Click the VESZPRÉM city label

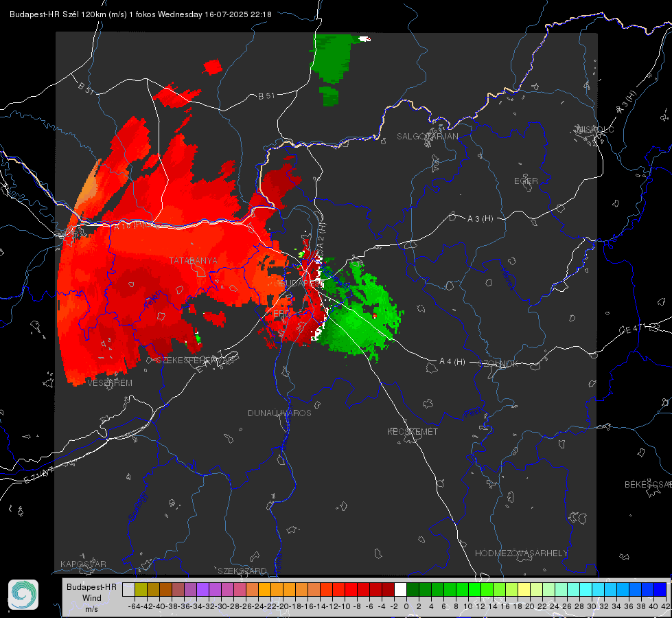(x=110, y=382)
